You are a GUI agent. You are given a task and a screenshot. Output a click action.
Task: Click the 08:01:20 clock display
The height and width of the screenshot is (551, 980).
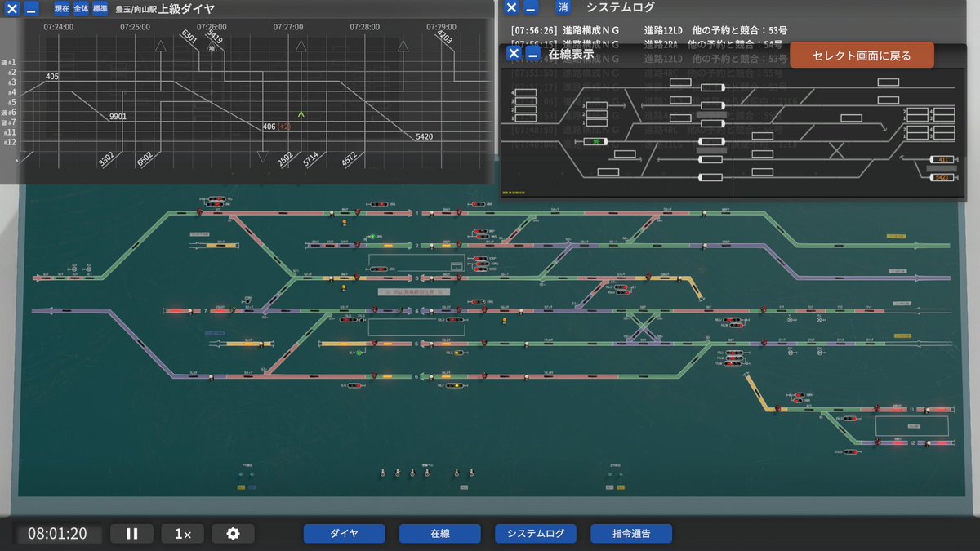coord(59,532)
